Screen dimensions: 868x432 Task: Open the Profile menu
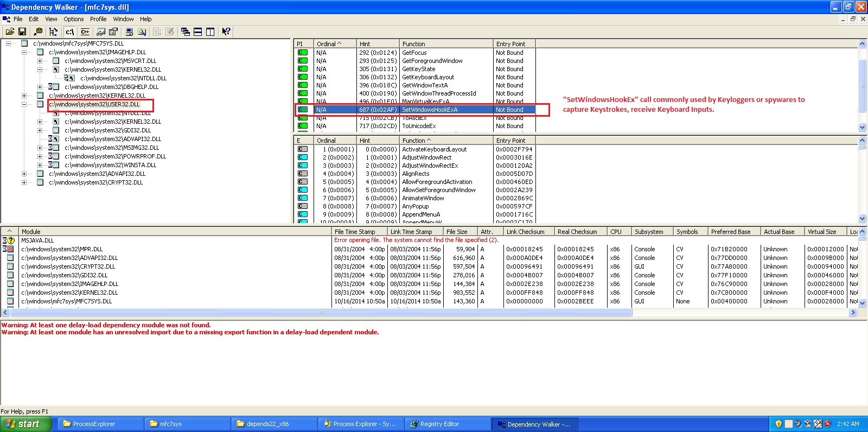click(x=98, y=19)
